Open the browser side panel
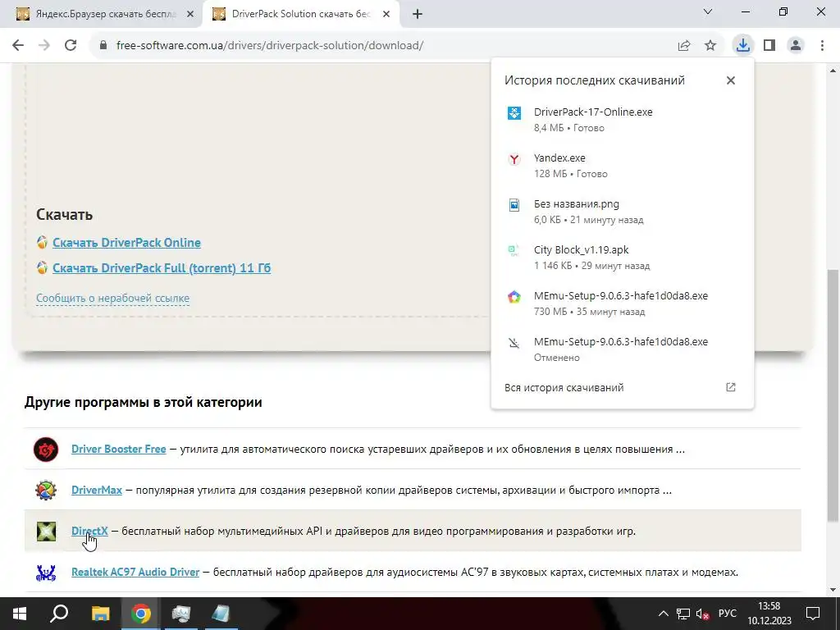The image size is (840, 630). [x=769, y=46]
